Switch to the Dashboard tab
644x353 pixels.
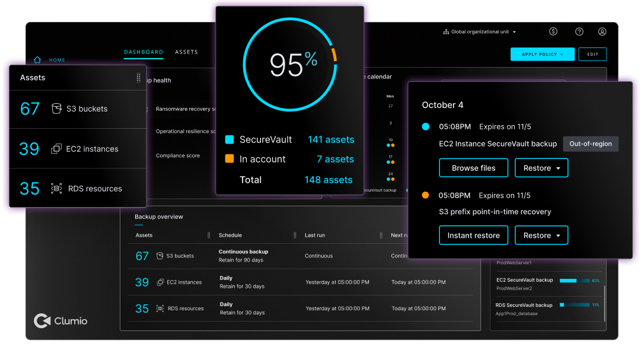(144, 52)
